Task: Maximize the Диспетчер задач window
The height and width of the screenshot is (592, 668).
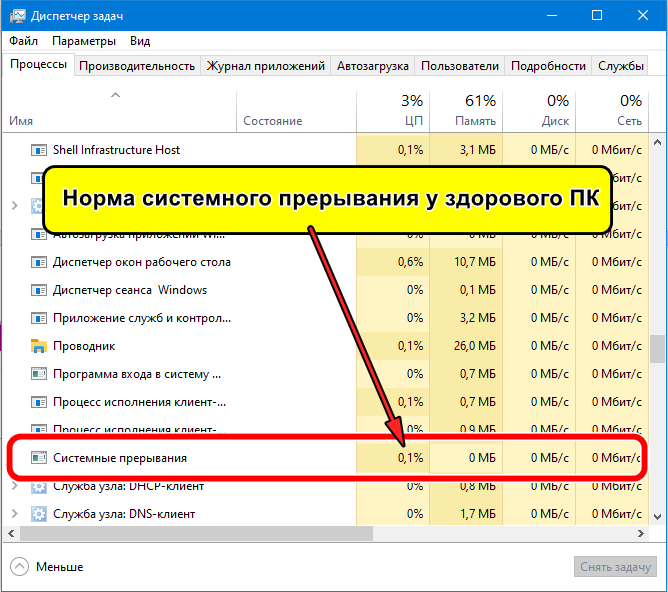Action: pos(597,16)
